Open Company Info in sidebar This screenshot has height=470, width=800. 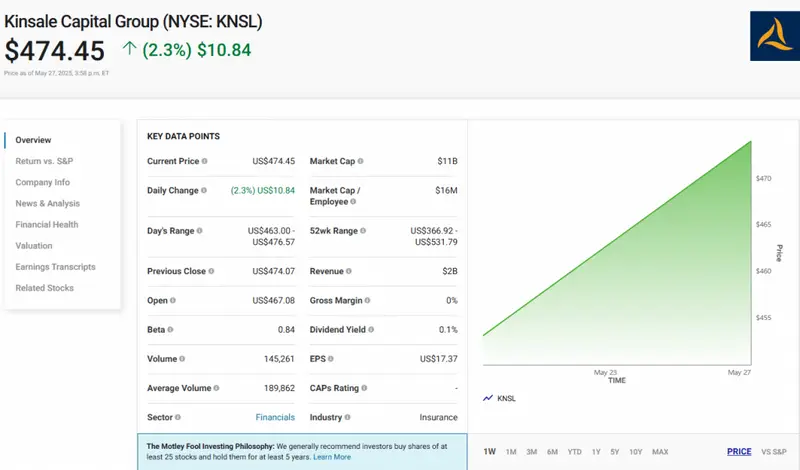click(42, 182)
